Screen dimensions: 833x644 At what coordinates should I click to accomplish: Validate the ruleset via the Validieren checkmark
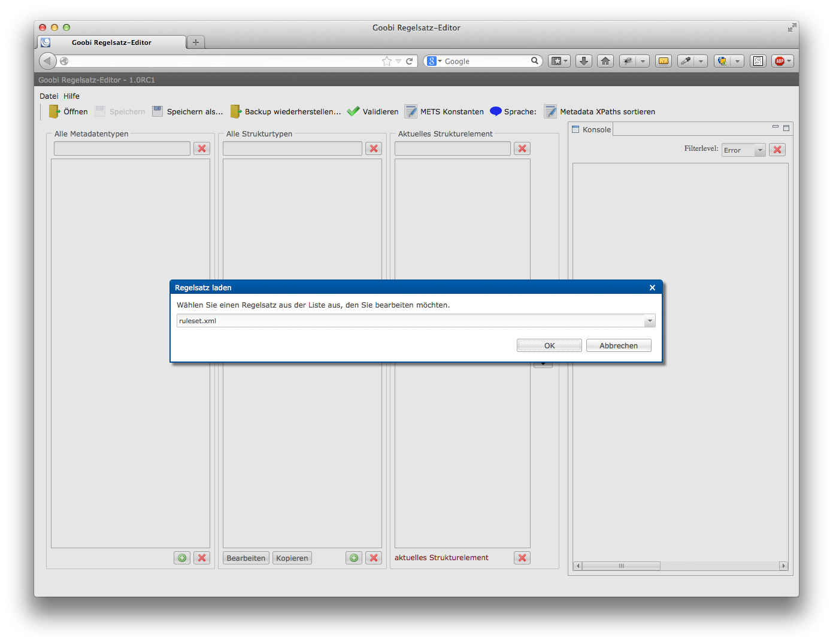pyautogui.click(x=372, y=111)
